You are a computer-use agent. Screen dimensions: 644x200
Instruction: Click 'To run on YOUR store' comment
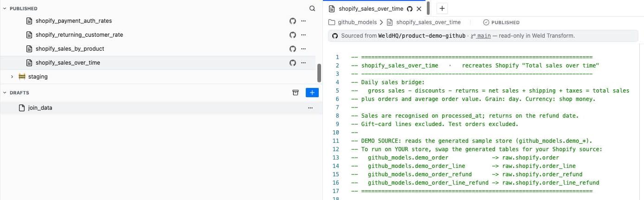click(477, 149)
